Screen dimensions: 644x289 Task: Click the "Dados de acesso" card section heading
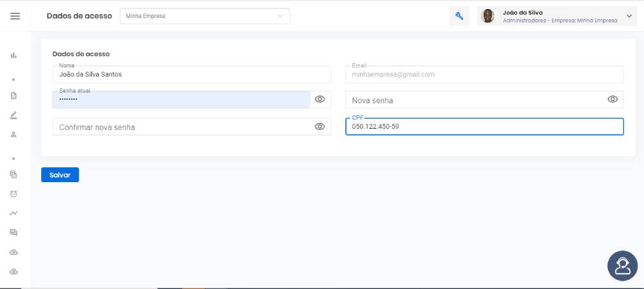click(x=81, y=54)
